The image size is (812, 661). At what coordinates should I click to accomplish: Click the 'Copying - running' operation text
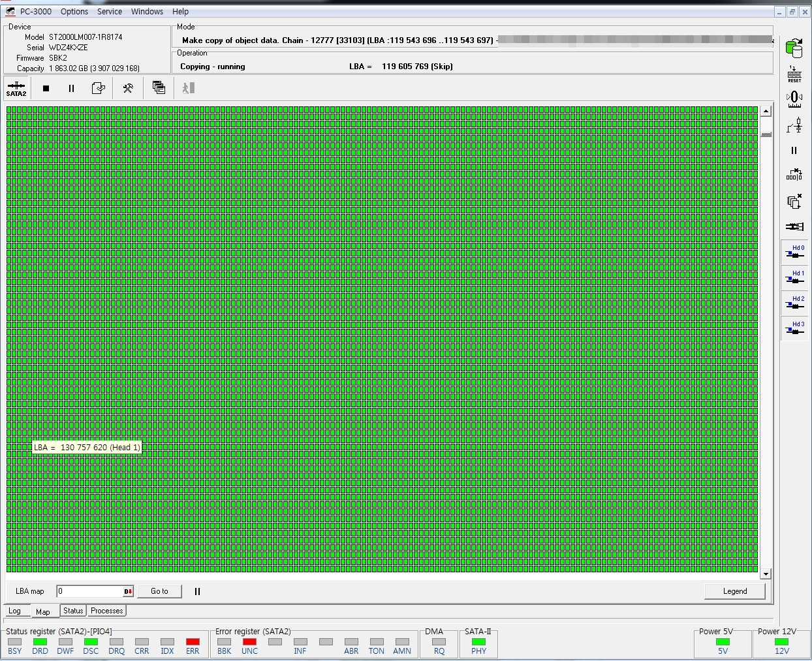pos(213,67)
